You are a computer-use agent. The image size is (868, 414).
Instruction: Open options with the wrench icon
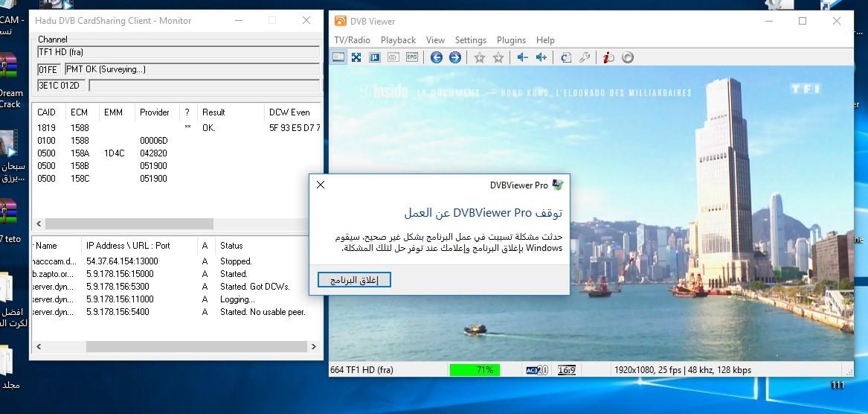click(x=585, y=57)
